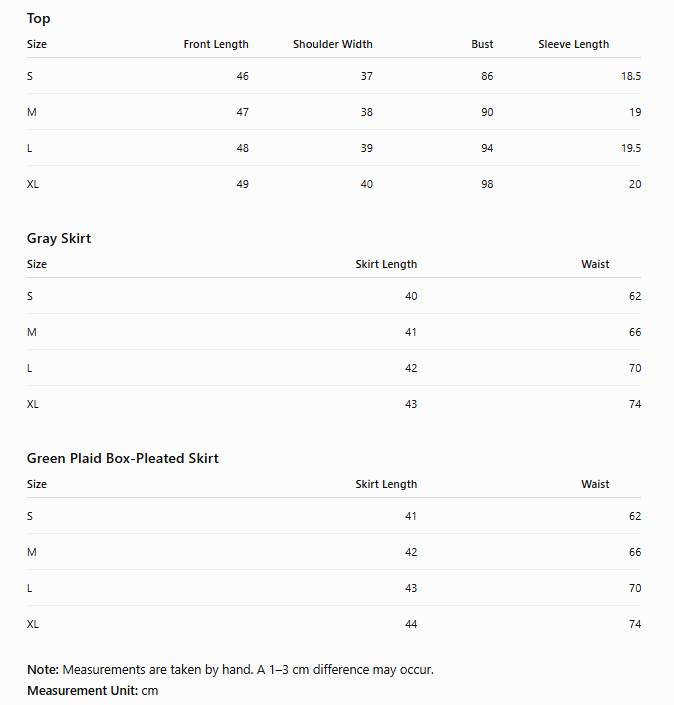Click the Gray Skirt heading
The width and height of the screenshot is (674, 705).
tap(59, 238)
